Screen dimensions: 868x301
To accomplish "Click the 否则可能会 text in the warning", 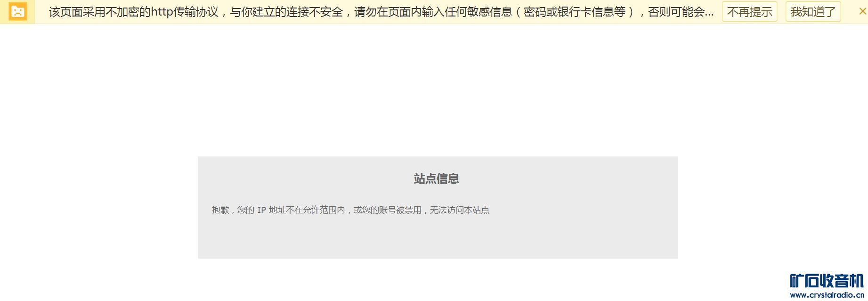I will (676, 12).
